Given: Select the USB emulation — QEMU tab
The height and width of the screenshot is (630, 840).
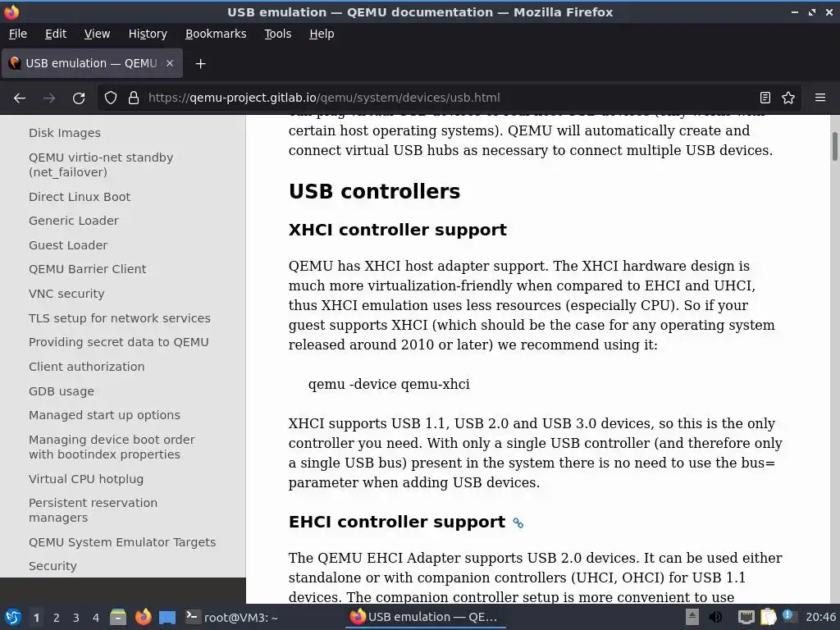Looking at the screenshot, I should pyautogui.click(x=92, y=63).
